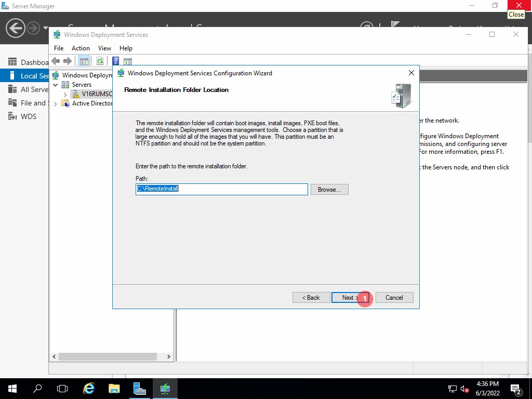Click the Back arrow in WDS toolbar

click(x=56, y=61)
